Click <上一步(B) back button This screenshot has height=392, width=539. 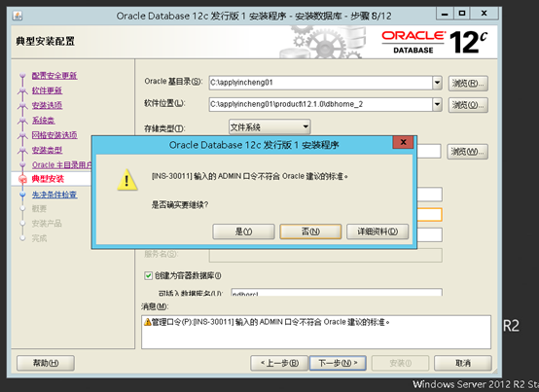[279, 363]
